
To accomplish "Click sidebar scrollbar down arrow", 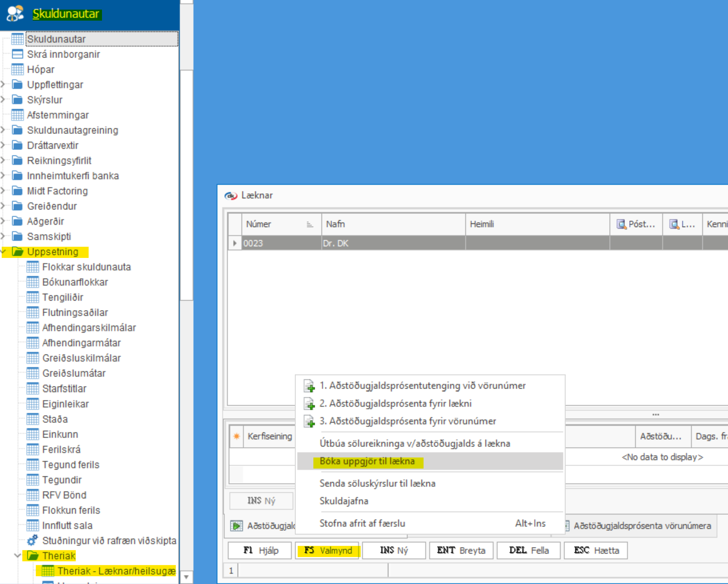I will (186, 577).
